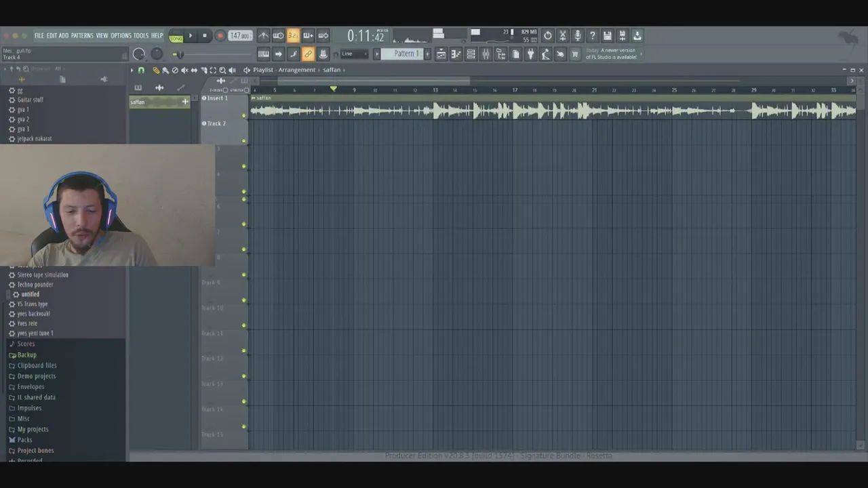Open the project picker pages icon
The height and width of the screenshot is (488, 868).
pos(515,54)
